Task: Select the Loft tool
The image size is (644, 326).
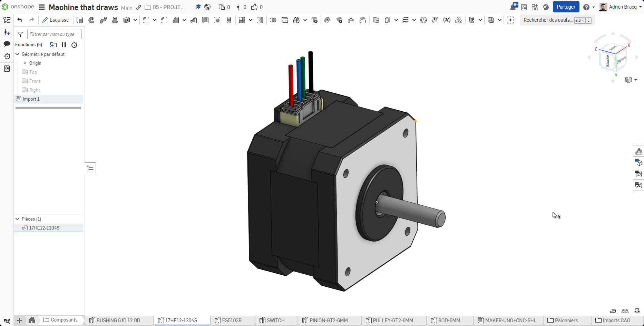Action: click(x=115, y=20)
